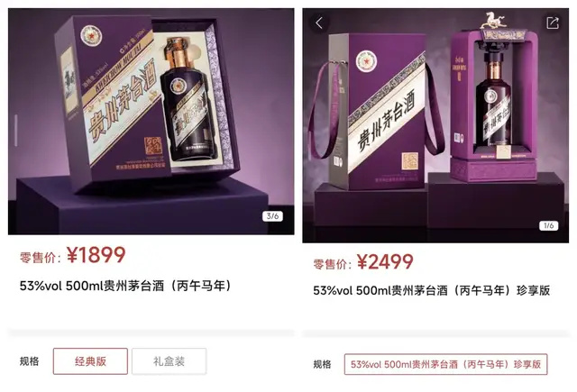Select the 礼盒装 specification option

coord(169,361)
